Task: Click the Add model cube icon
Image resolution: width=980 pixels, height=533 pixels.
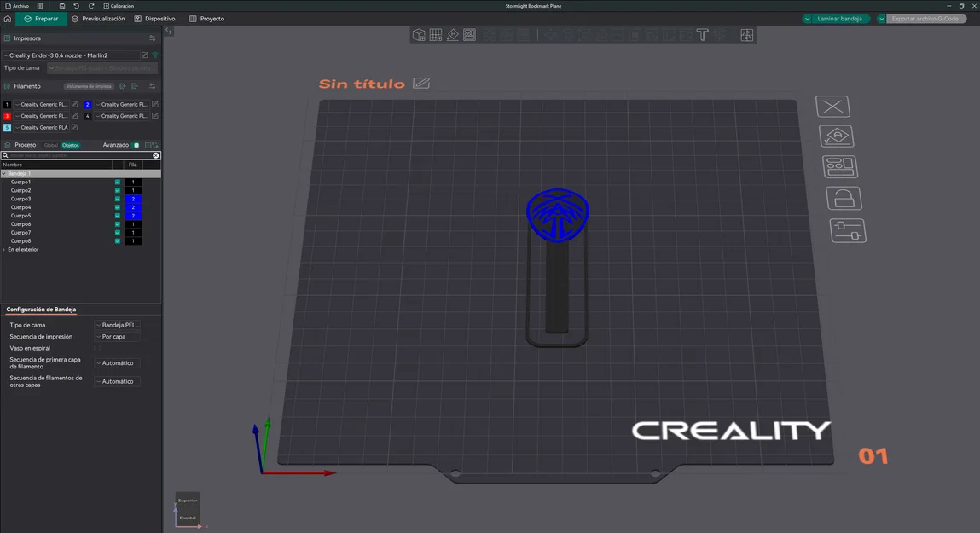Action: (419, 35)
